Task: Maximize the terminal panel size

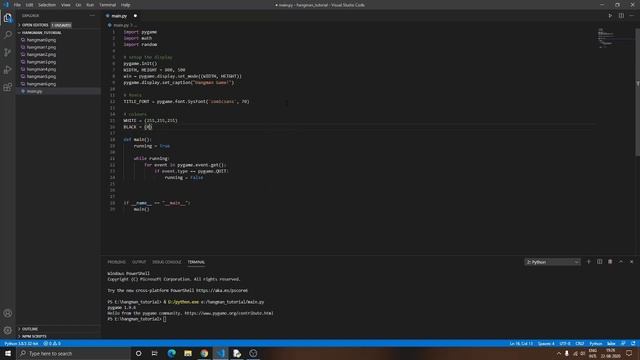Action: click(621, 262)
